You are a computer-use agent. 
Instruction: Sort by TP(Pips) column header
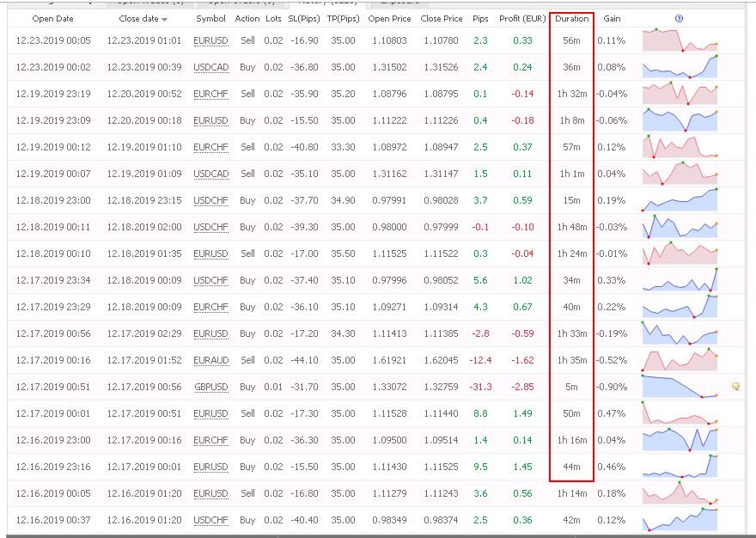pyautogui.click(x=344, y=19)
